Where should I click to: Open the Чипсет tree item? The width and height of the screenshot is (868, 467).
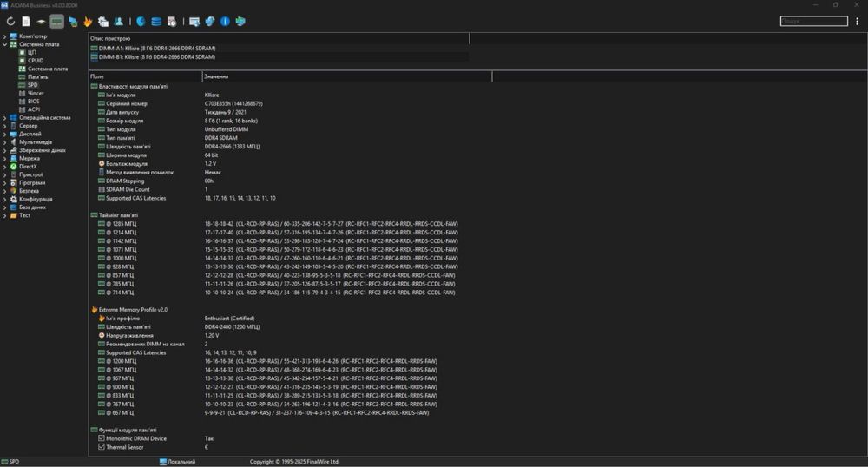[36, 94]
